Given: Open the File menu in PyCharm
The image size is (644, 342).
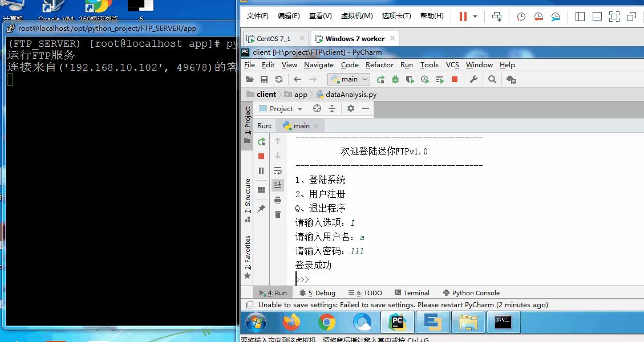Looking at the screenshot, I should click(249, 65).
